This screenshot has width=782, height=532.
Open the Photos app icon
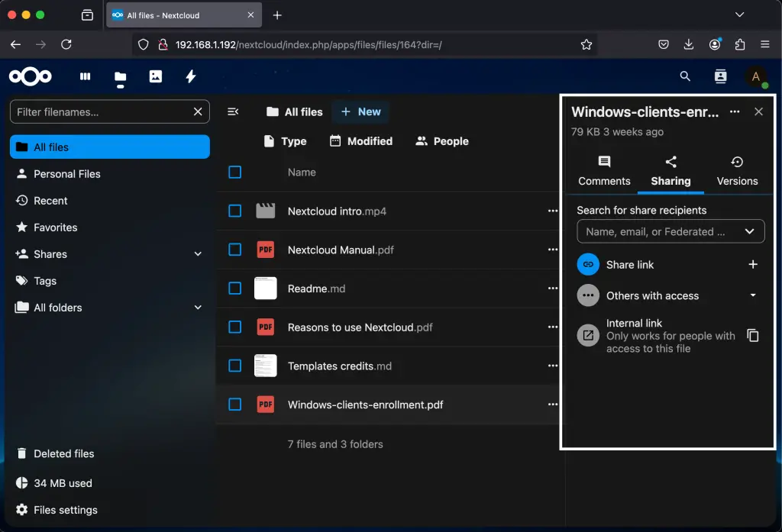click(156, 76)
